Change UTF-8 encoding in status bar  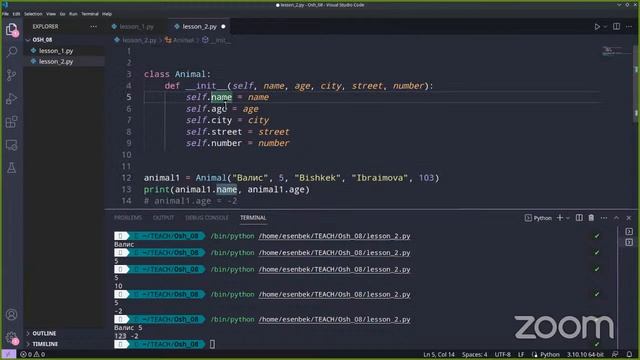pos(502,354)
